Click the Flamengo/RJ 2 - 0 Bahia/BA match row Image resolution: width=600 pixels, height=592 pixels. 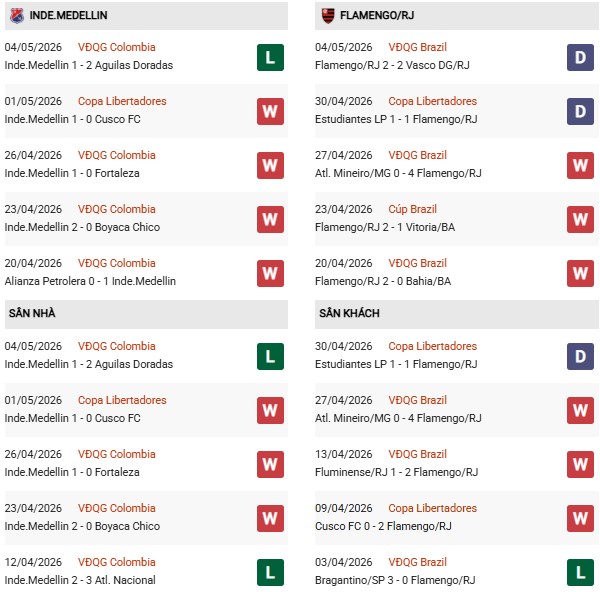[x=457, y=273]
